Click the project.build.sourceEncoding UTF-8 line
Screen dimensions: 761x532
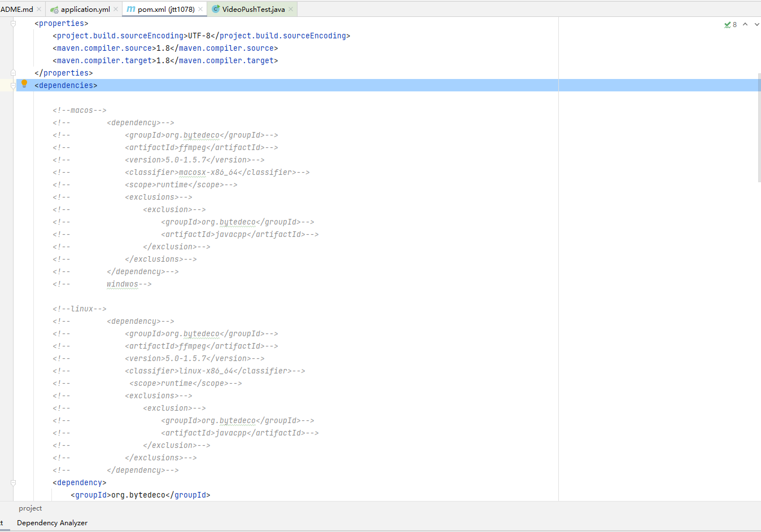(202, 36)
